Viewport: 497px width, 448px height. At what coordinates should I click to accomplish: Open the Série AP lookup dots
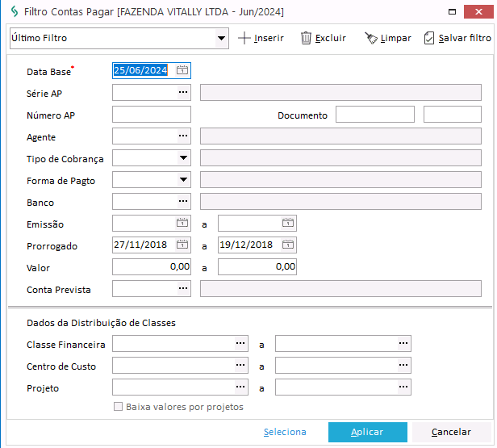point(183,92)
